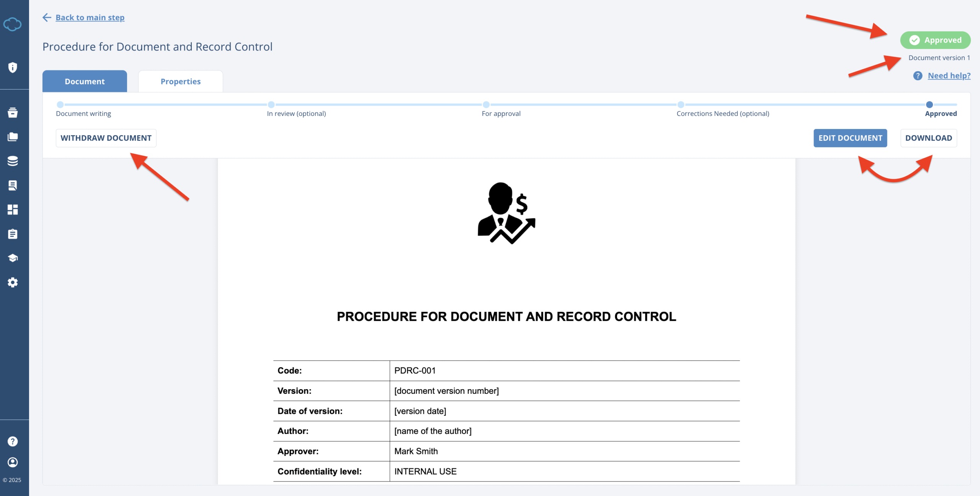This screenshot has width=980, height=496.
Task: Open the clipboard tasks icon
Action: point(13,234)
